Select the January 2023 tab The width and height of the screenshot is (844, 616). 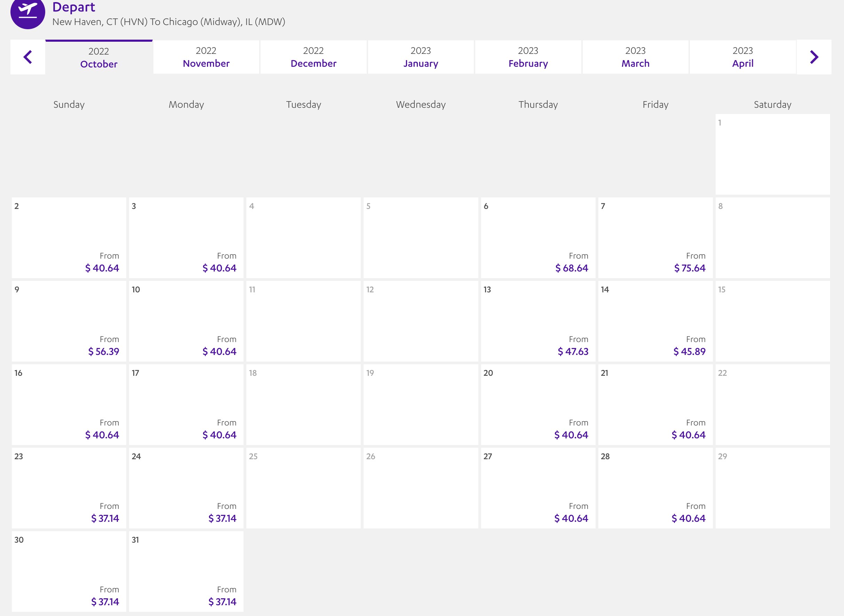click(x=421, y=57)
